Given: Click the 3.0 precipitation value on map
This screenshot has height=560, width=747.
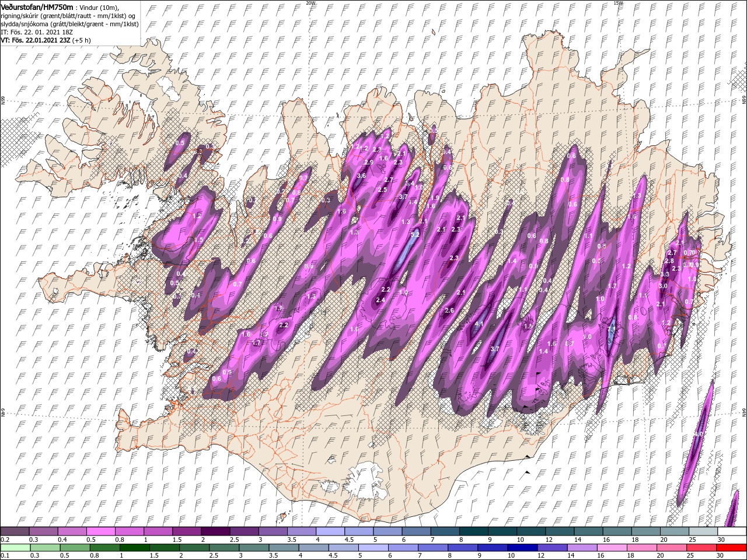Looking at the screenshot, I should click(x=663, y=286).
